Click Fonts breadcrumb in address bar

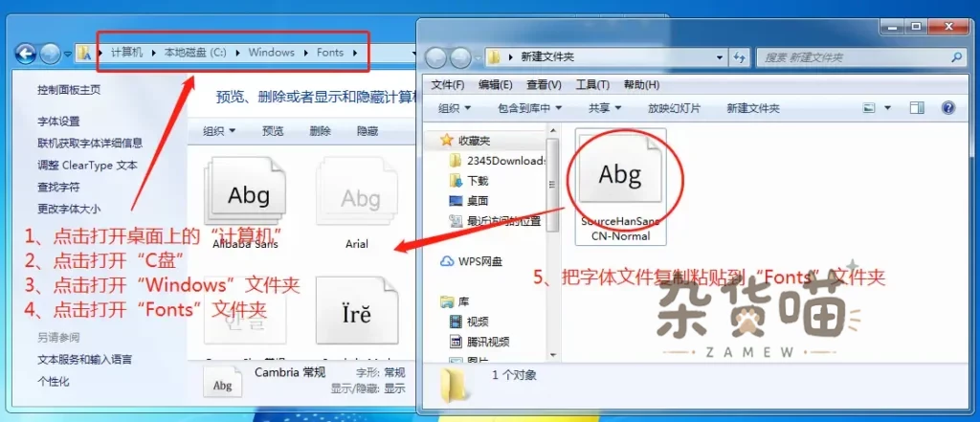(x=330, y=53)
